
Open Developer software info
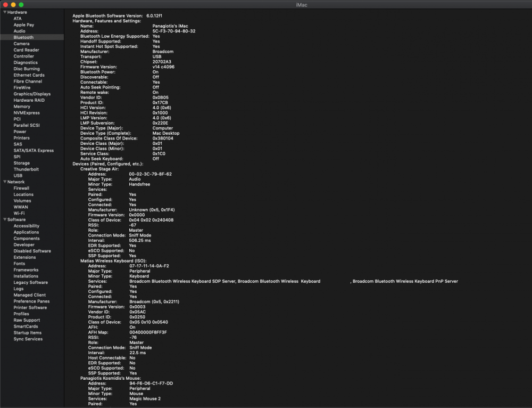[24, 245]
